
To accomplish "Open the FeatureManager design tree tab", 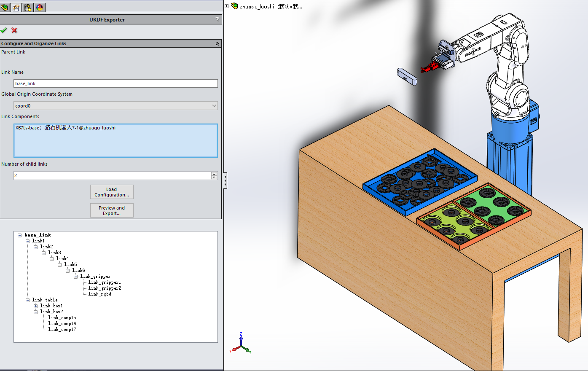I will coord(5,8).
